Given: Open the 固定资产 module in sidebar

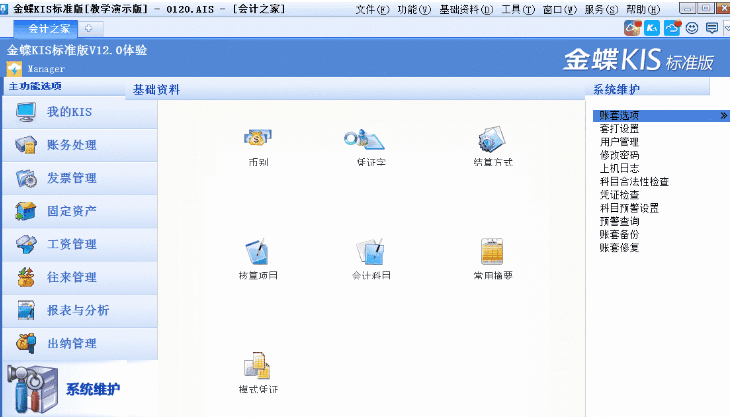Looking at the screenshot, I should tap(72, 211).
